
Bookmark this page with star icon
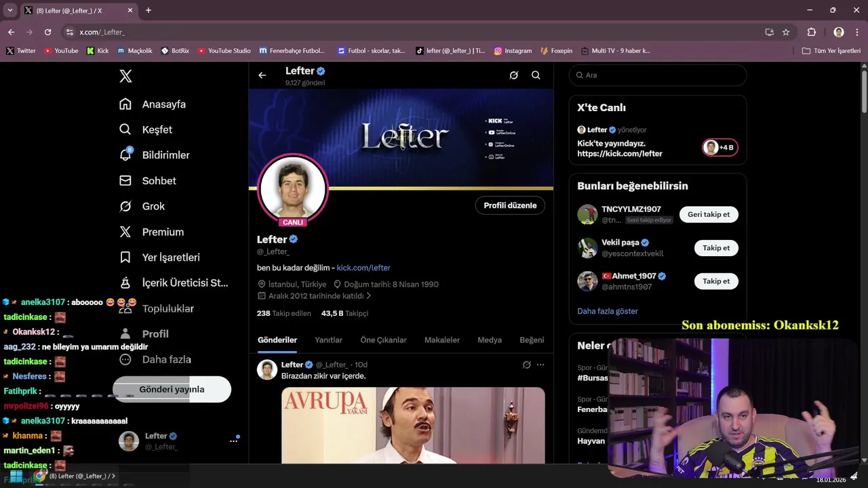(786, 32)
